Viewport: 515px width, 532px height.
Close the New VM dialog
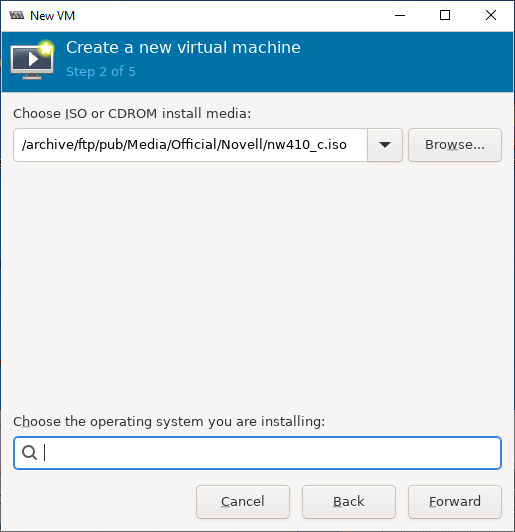491,15
